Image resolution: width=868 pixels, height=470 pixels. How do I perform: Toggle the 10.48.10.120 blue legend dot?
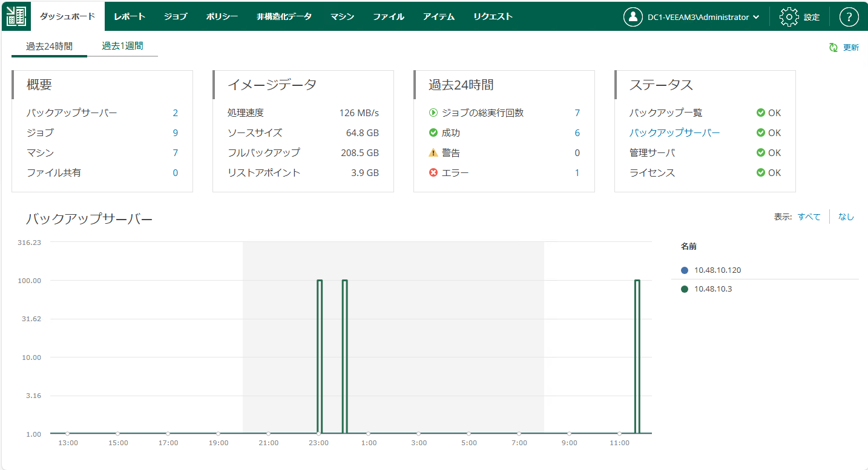click(x=685, y=270)
